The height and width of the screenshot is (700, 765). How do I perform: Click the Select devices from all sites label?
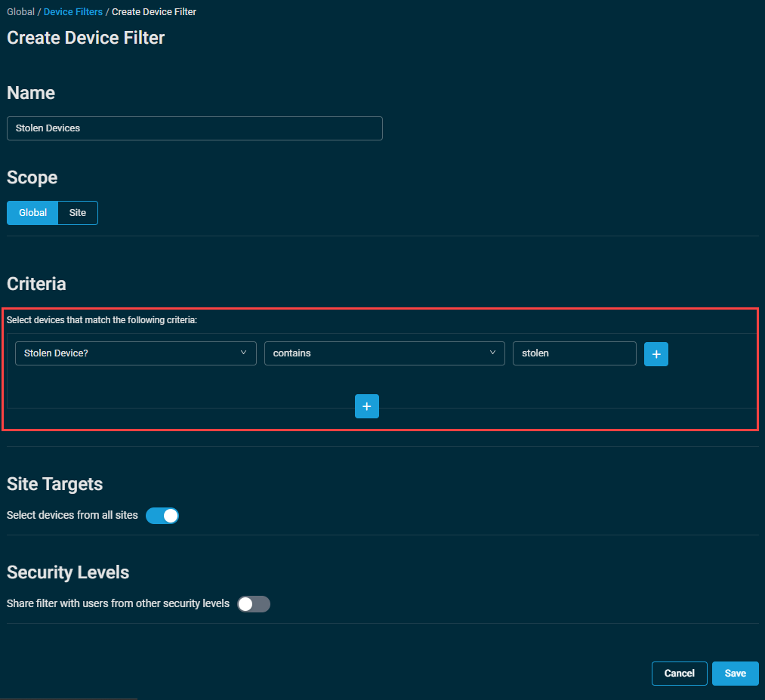tap(72, 516)
